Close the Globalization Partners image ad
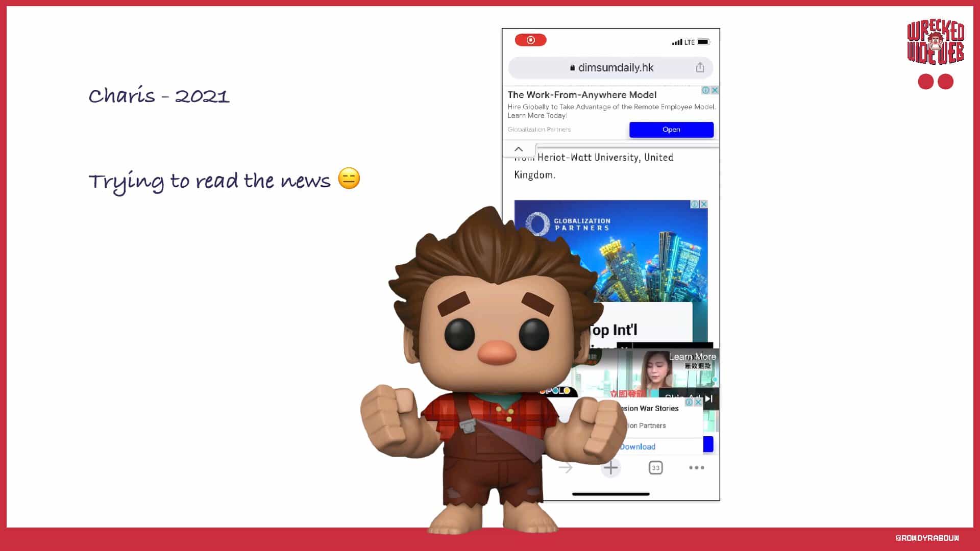 [x=703, y=204]
